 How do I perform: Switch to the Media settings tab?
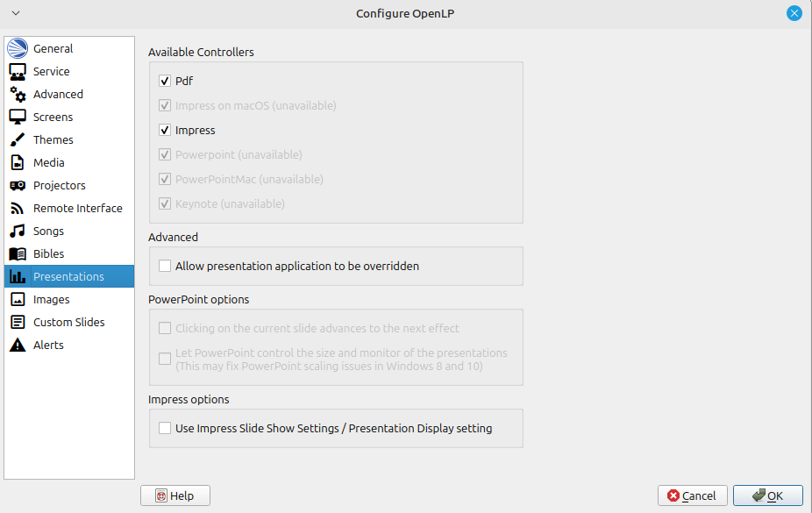[x=49, y=163]
